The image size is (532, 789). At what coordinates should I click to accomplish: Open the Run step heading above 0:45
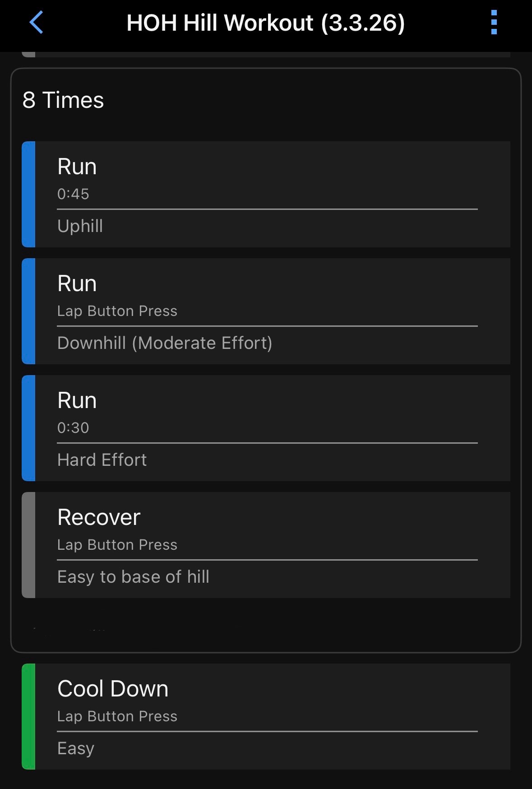[77, 167]
